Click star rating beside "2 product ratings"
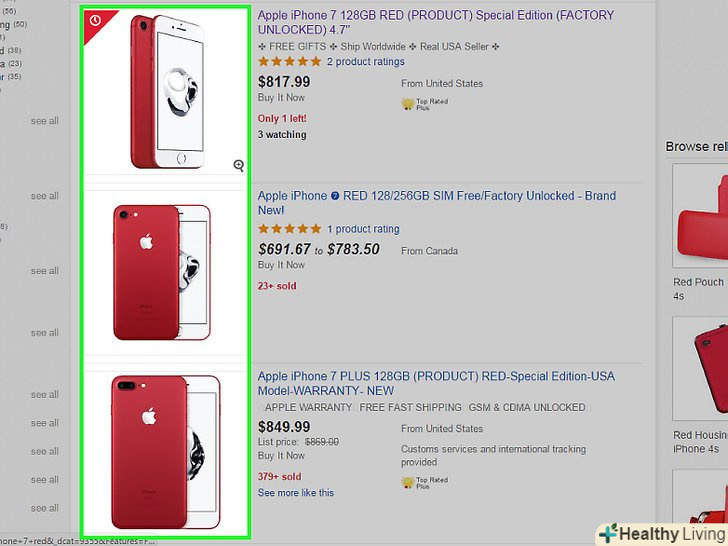Viewport: 728px width, 546px height. coord(290,62)
